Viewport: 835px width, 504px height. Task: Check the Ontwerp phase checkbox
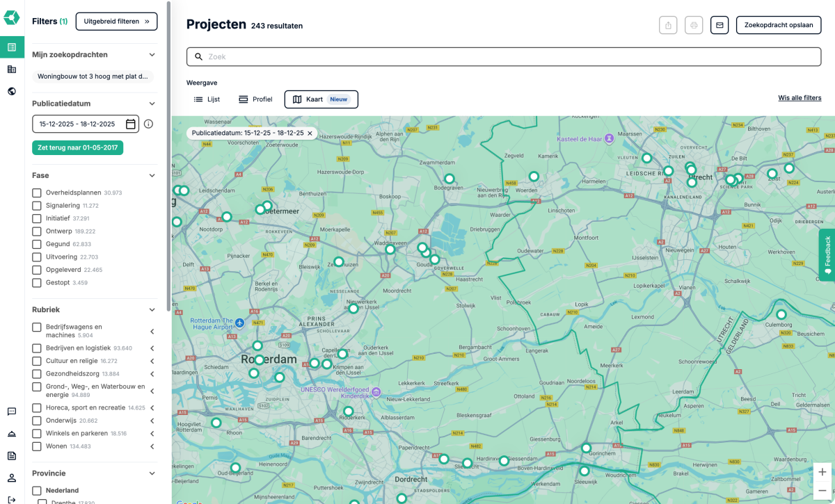pos(37,231)
